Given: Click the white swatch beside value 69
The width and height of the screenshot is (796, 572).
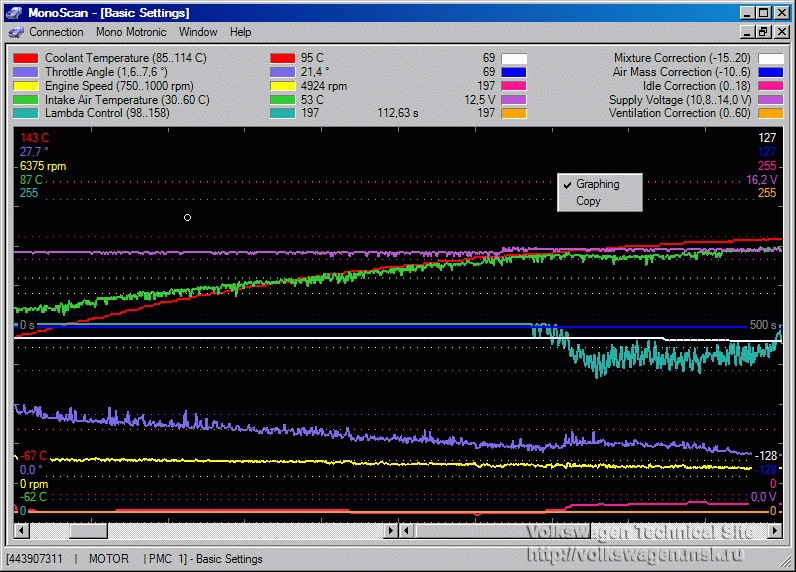Looking at the screenshot, I should (514, 58).
